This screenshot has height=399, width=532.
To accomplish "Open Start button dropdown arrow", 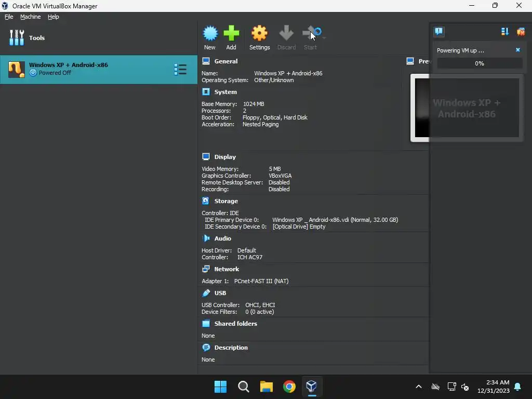I will pos(324,37).
